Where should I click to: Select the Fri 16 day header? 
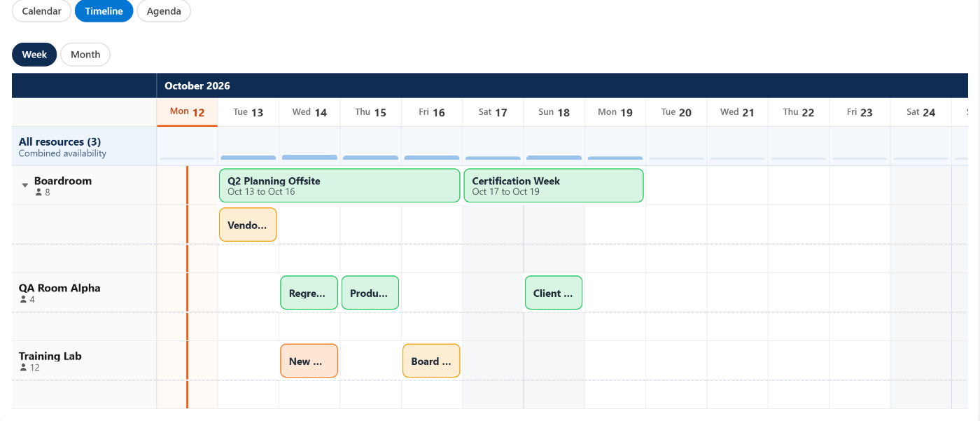coord(432,112)
